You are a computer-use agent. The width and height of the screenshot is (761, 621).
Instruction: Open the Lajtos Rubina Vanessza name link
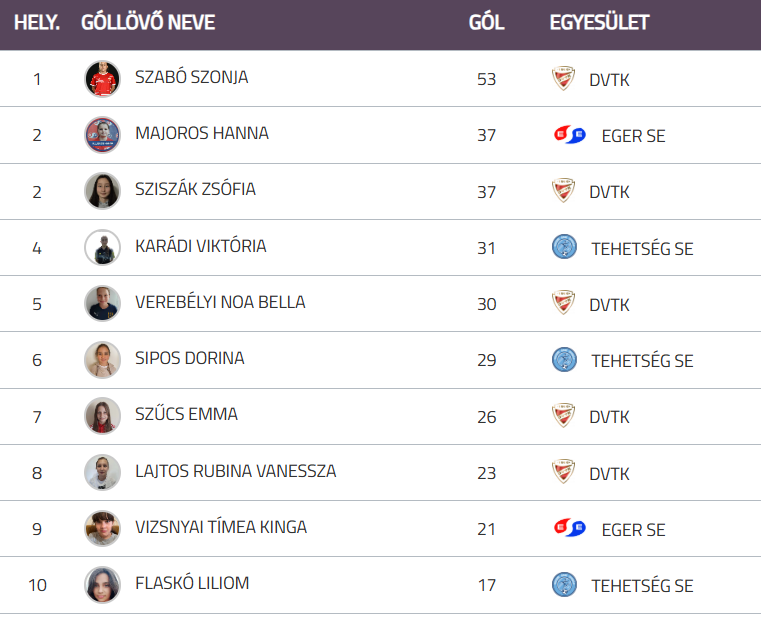[x=235, y=471]
